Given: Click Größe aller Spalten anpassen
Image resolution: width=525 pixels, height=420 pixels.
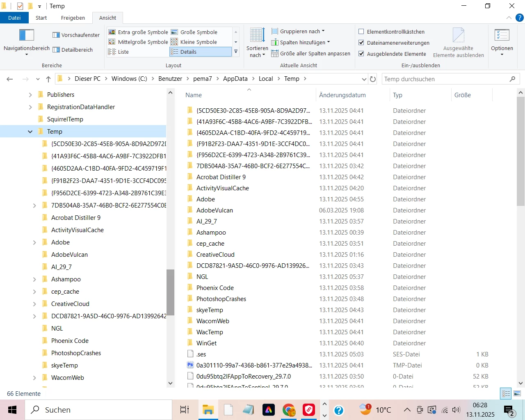Looking at the screenshot, I should coord(310,53).
